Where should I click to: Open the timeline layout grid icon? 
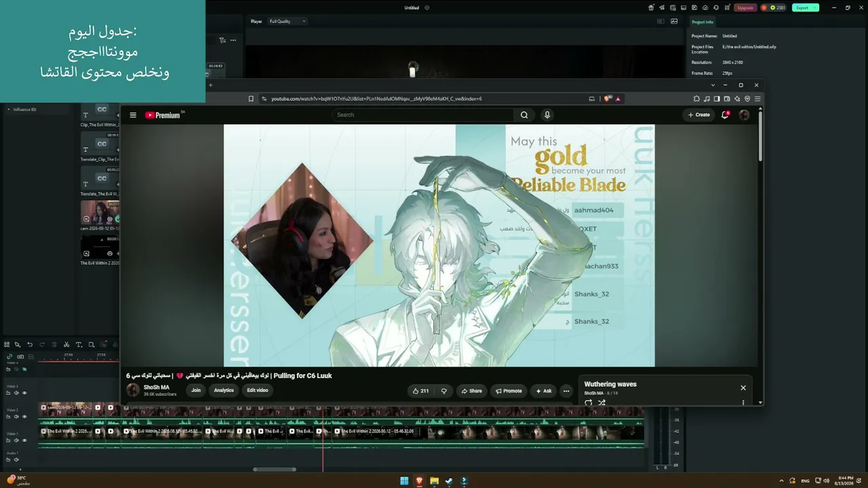point(7,345)
